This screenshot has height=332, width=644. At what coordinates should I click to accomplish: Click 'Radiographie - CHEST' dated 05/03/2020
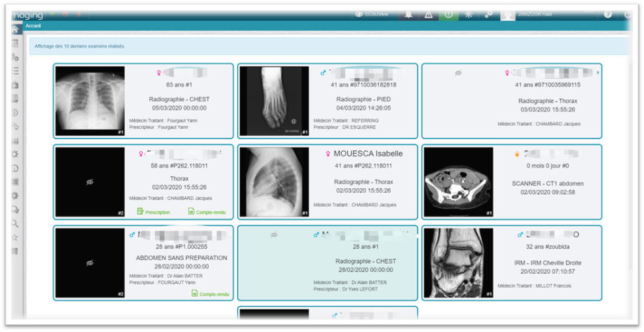click(x=180, y=99)
